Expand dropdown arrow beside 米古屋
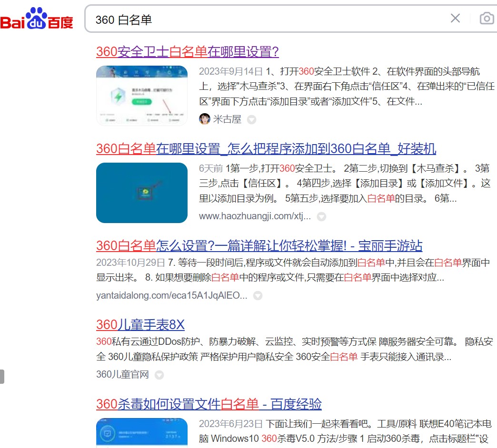Screen dimensions: 497x448 (x=252, y=120)
